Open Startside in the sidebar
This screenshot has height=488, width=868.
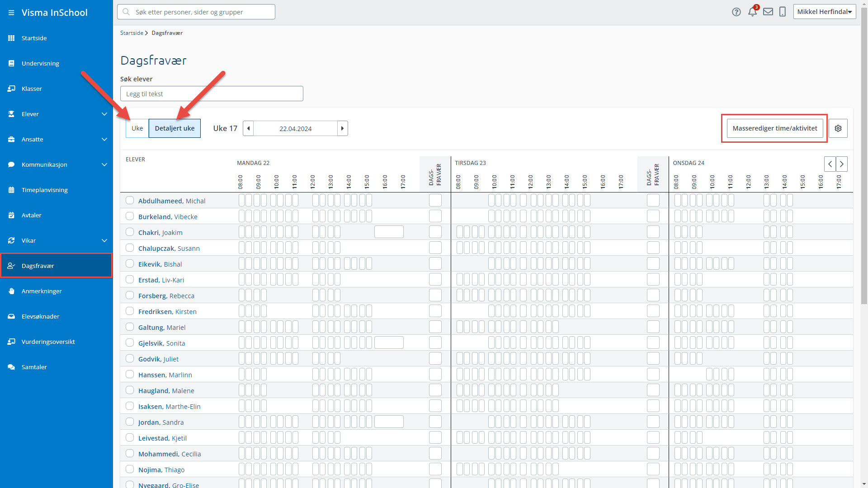pos(56,38)
